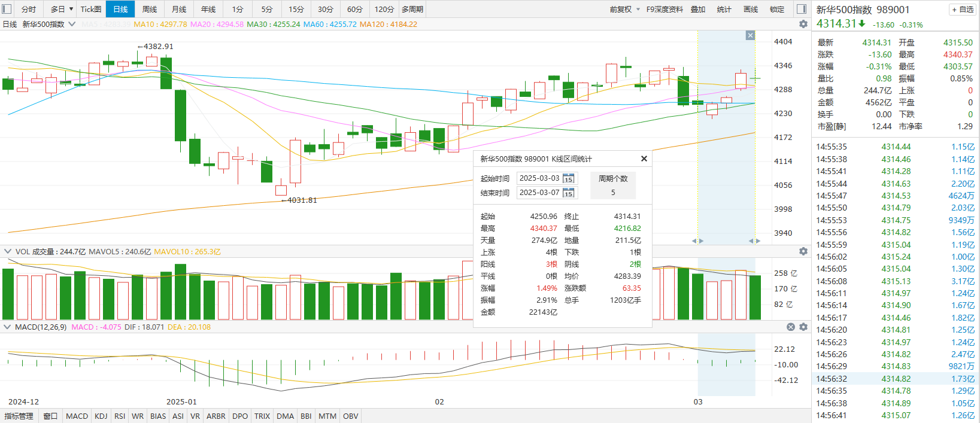Select the 周线 period tab
The image size is (980, 423).
click(150, 9)
